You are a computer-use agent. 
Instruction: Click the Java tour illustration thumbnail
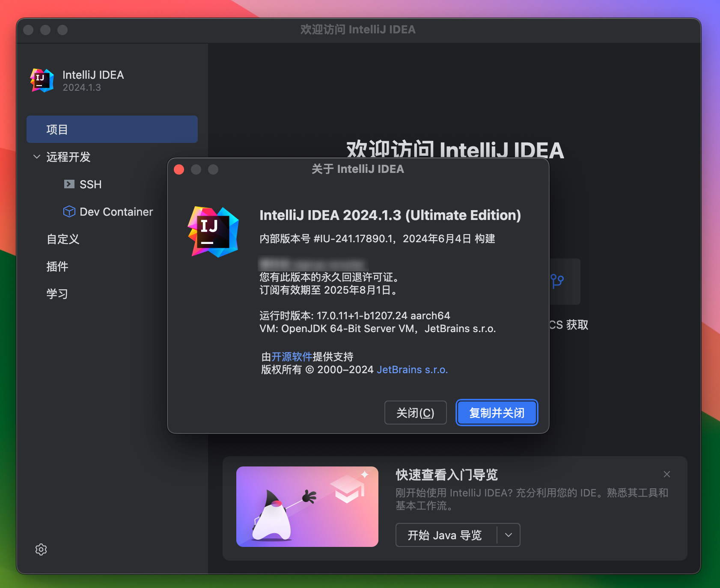point(307,507)
